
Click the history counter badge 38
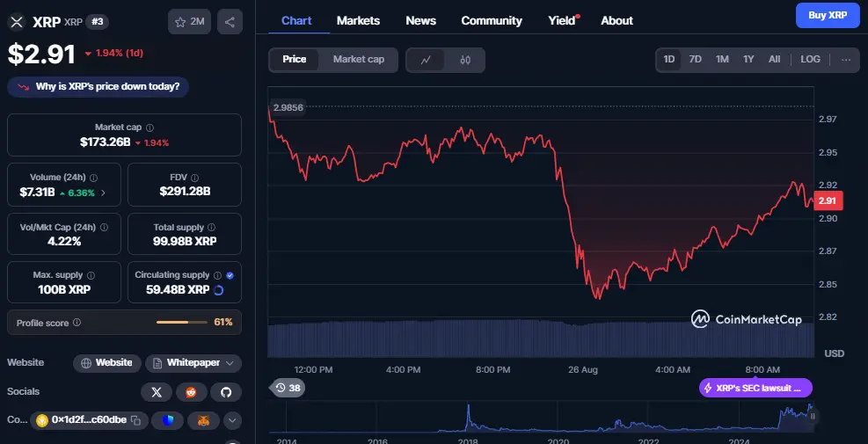(287, 388)
